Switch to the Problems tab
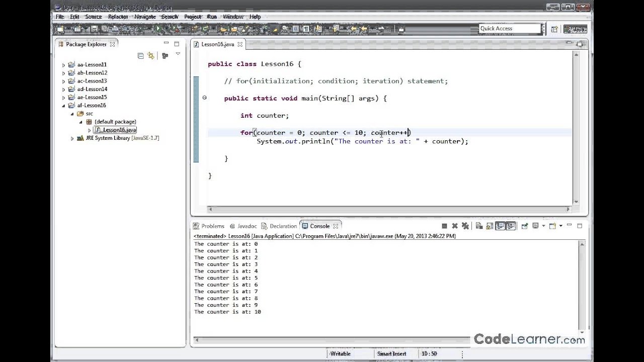 pyautogui.click(x=209, y=226)
